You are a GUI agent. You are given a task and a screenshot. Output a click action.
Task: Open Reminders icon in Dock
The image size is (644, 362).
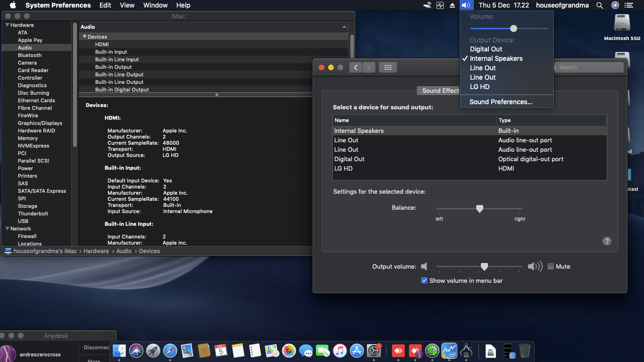pyautogui.click(x=255, y=350)
